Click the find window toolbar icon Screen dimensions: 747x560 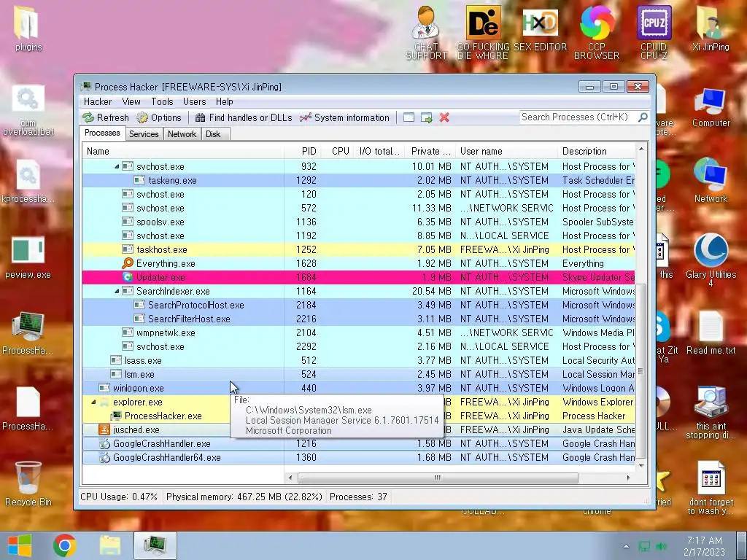click(x=409, y=117)
